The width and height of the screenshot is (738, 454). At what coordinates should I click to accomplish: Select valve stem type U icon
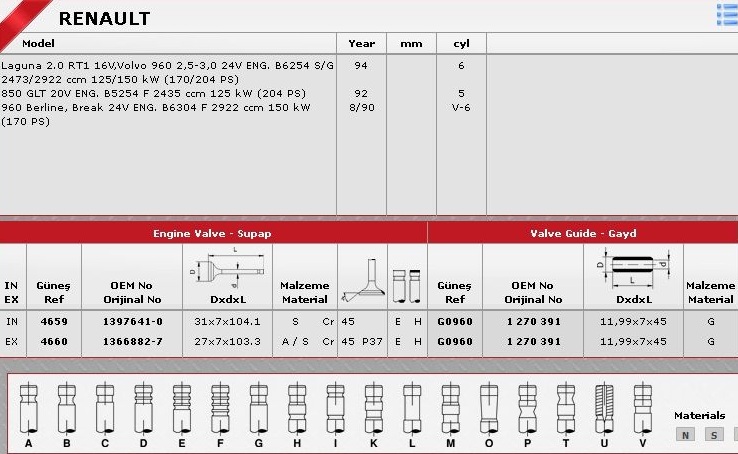click(603, 410)
